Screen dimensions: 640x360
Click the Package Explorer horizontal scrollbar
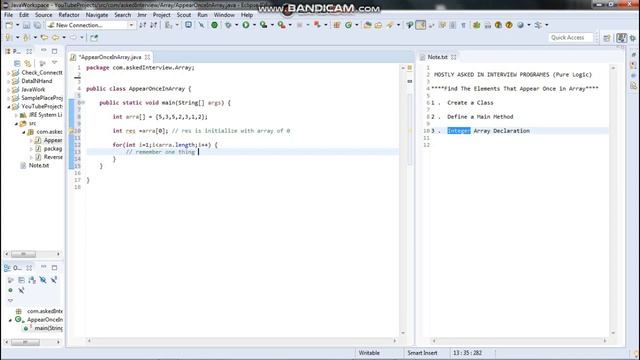33,254
